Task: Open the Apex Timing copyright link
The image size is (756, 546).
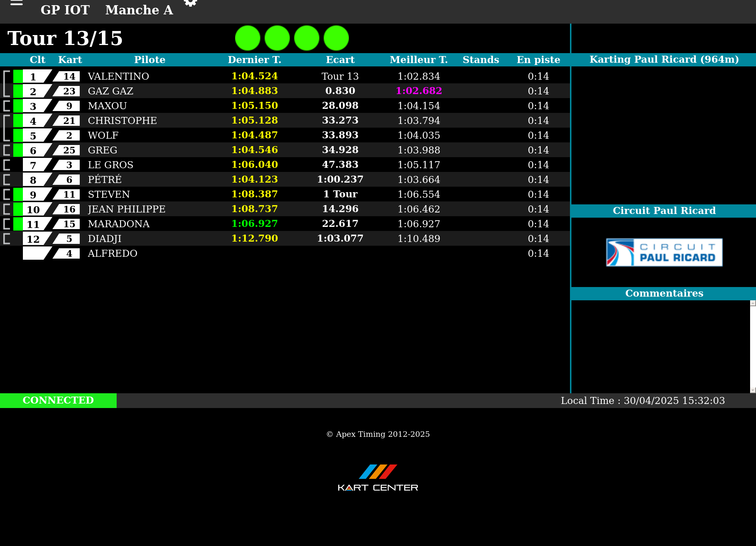Action: [x=378, y=434]
